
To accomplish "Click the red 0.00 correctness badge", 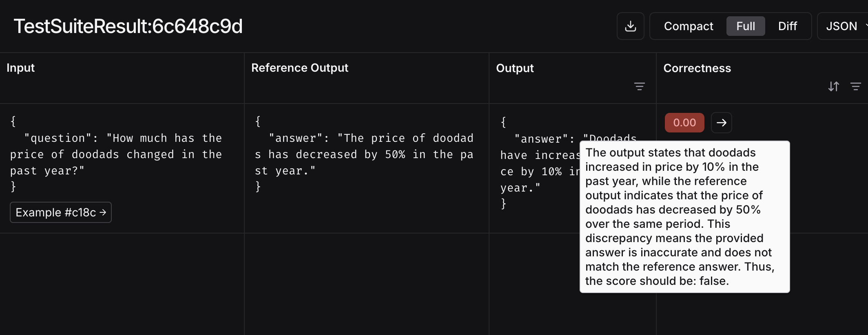I will click(684, 123).
